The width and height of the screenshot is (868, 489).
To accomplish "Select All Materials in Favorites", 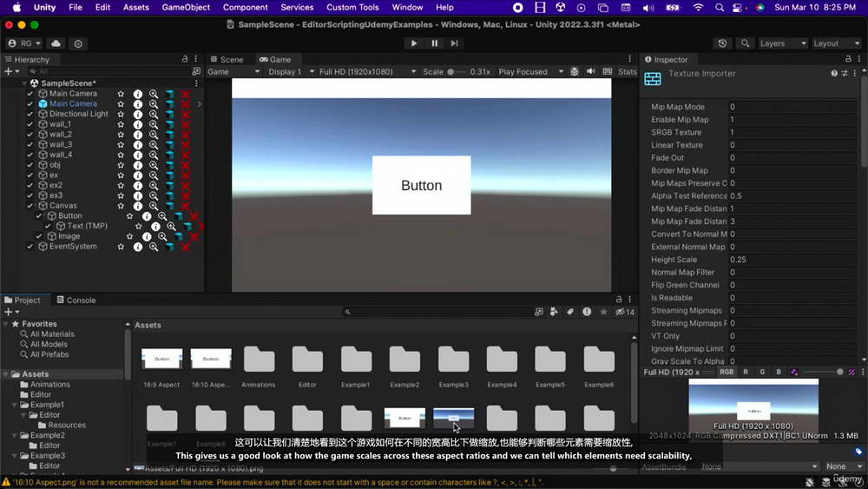I will coord(52,334).
